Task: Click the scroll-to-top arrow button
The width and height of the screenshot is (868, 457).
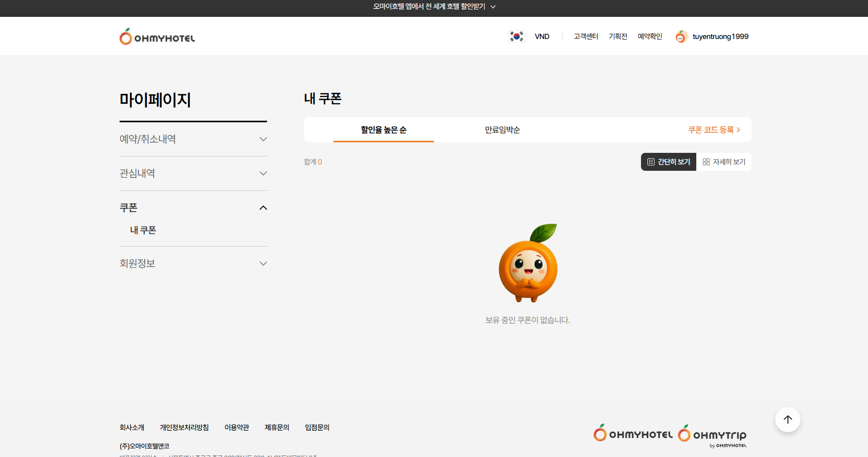Action: tap(788, 420)
